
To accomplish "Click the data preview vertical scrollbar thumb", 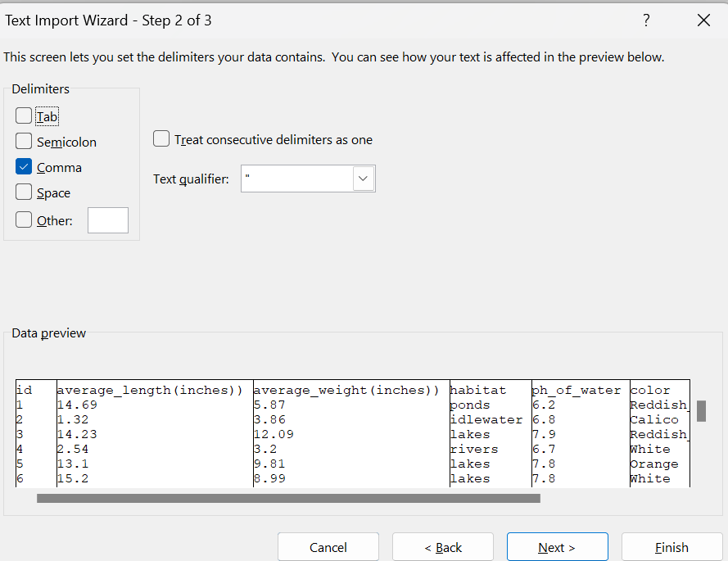I will [x=701, y=411].
